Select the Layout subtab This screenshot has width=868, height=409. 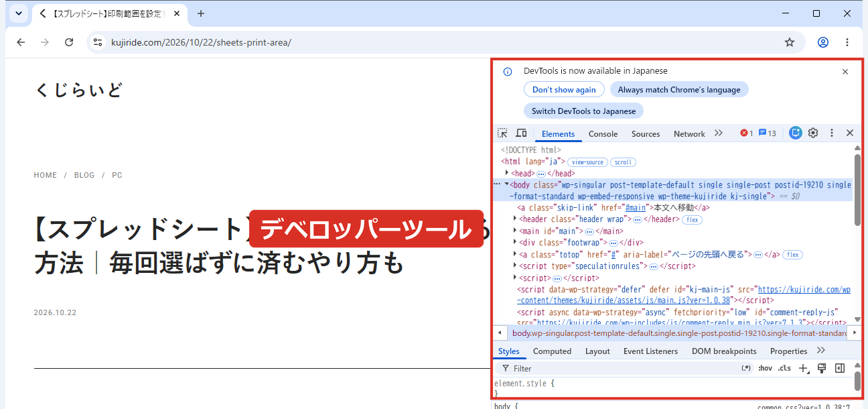[x=597, y=351]
